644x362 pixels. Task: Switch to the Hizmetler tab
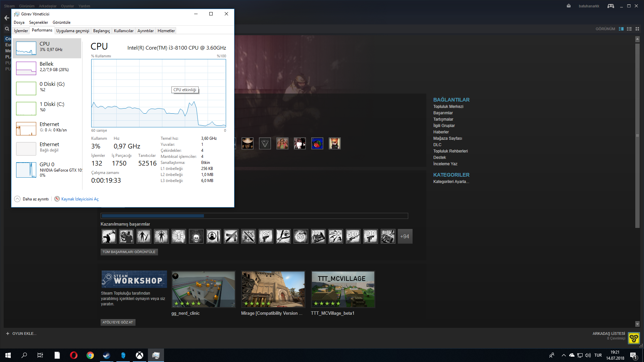(166, 31)
